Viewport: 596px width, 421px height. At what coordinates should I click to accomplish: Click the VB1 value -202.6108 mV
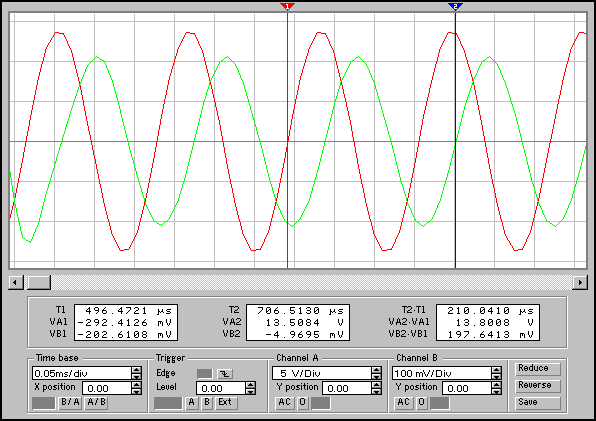coord(125,335)
